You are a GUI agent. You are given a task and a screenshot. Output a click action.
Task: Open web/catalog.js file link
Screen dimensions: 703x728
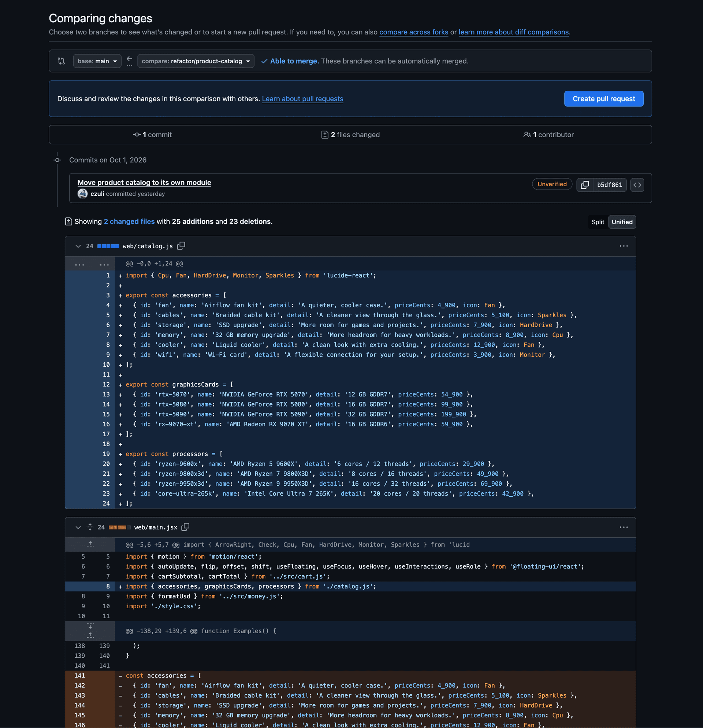pyautogui.click(x=148, y=246)
